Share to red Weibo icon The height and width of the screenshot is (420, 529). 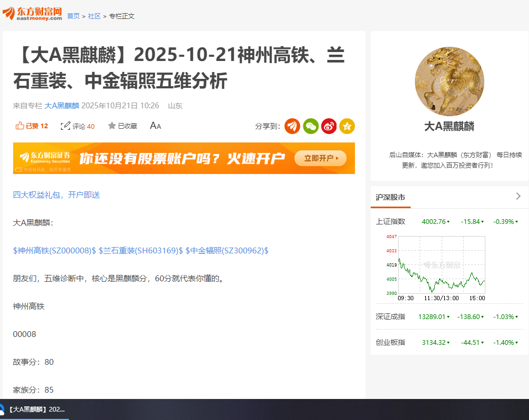coord(329,126)
